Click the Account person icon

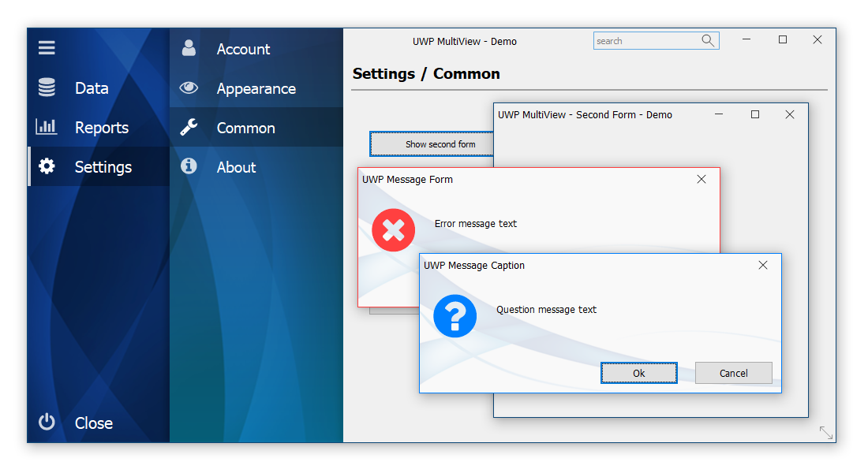point(189,48)
